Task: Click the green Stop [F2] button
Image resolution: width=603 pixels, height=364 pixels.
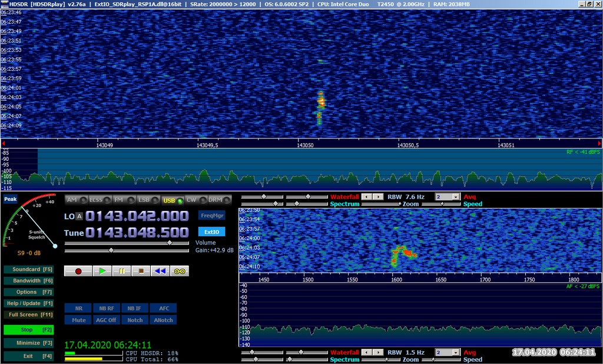Action: point(28,330)
